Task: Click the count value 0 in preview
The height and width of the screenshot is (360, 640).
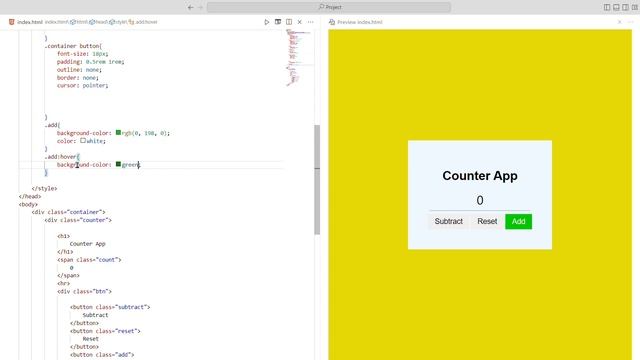Action: pos(480,200)
